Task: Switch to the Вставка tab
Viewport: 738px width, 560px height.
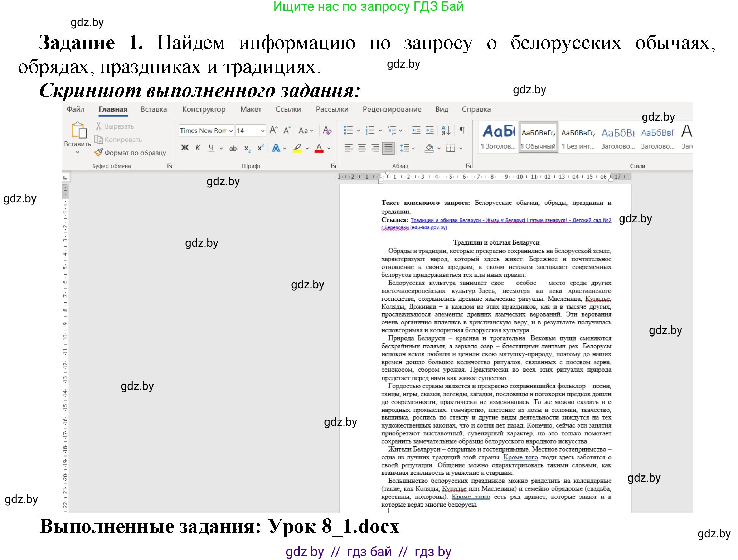Action: pos(153,109)
